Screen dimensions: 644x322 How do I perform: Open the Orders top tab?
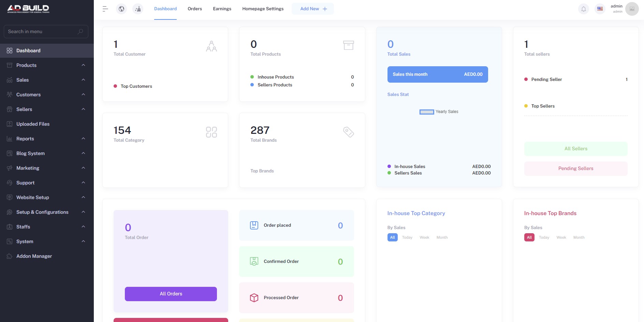(195, 9)
